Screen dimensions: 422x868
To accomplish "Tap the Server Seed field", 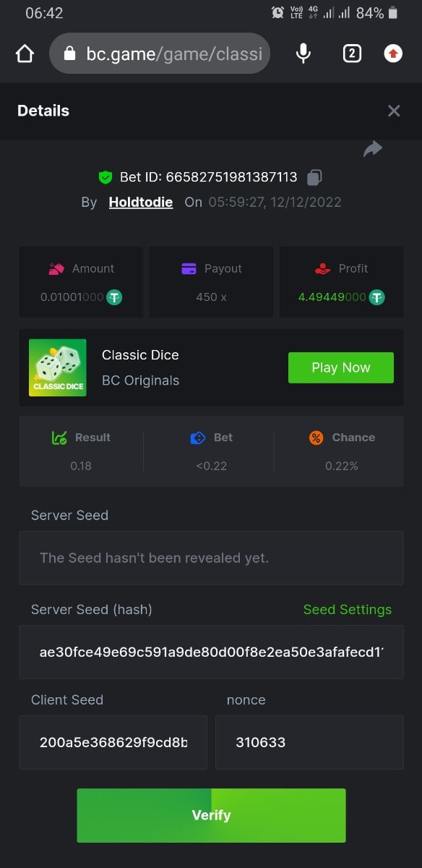I will pyautogui.click(x=211, y=558).
